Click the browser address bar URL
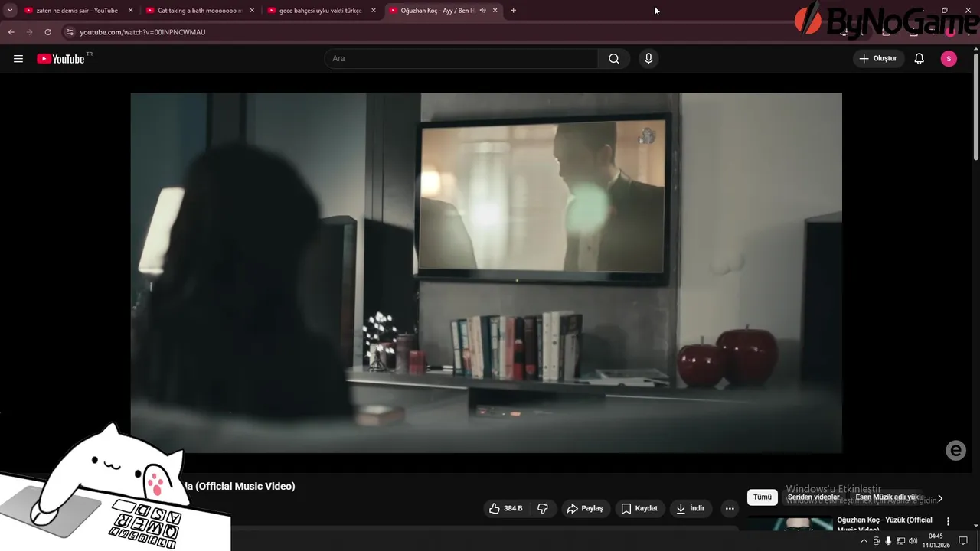This screenshot has height=551, width=980. (x=142, y=32)
